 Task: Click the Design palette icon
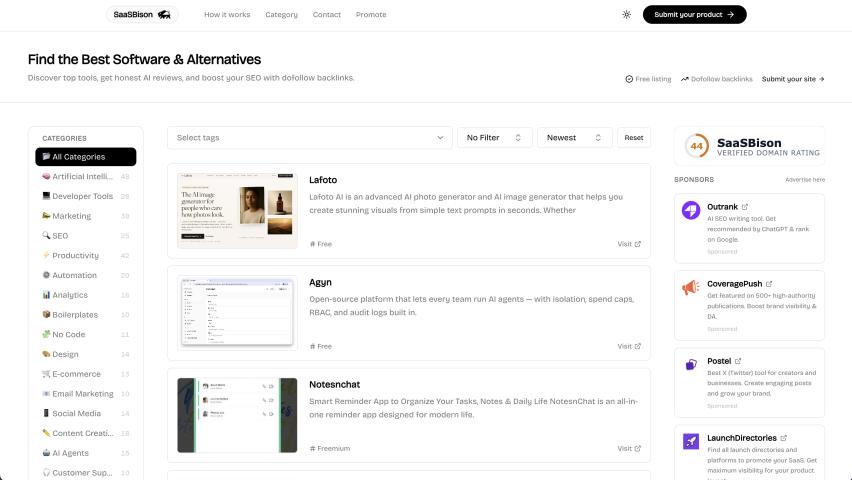(46, 354)
